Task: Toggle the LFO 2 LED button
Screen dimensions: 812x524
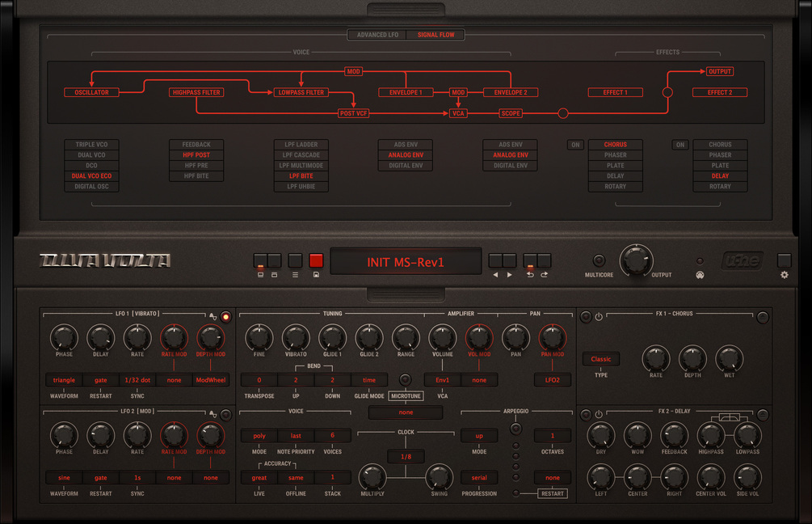Action: point(225,415)
